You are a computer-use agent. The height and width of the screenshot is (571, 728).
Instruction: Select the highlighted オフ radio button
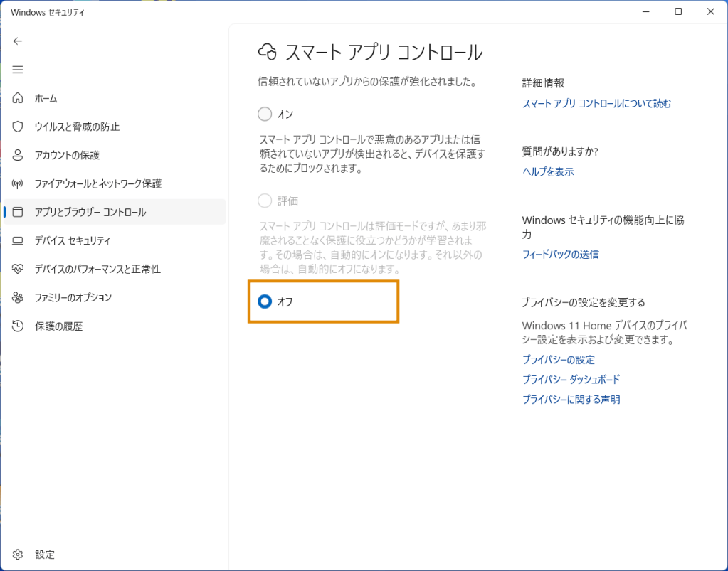click(x=264, y=301)
